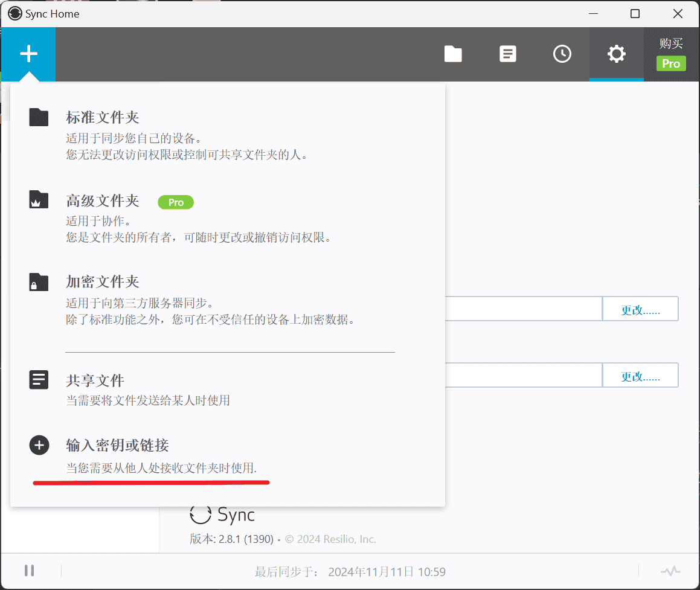This screenshot has height=590, width=700.
Task: Click description 适用于同步您自己的设备
Action: tap(134, 138)
